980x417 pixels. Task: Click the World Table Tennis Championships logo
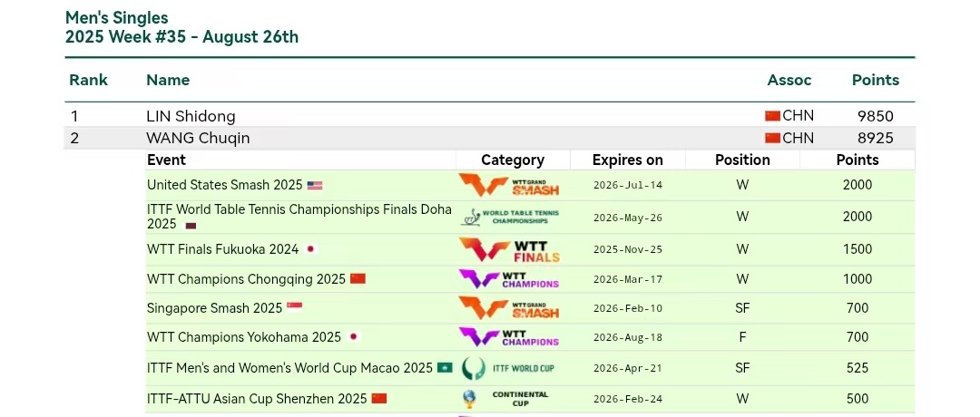point(510,217)
